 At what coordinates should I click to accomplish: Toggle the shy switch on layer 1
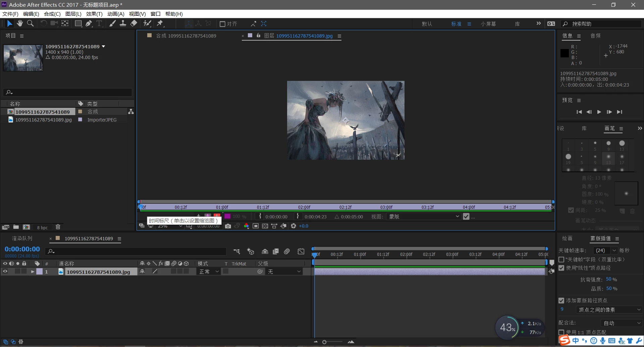142,271
